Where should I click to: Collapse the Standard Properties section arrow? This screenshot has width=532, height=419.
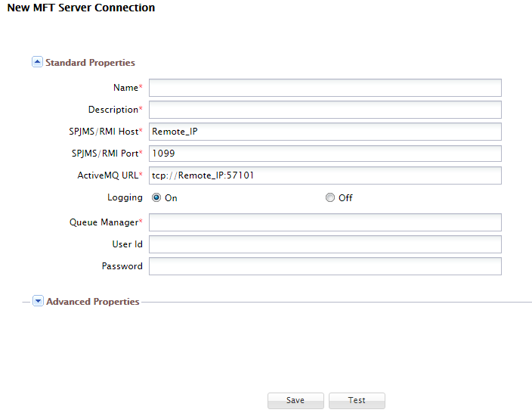[x=37, y=62]
